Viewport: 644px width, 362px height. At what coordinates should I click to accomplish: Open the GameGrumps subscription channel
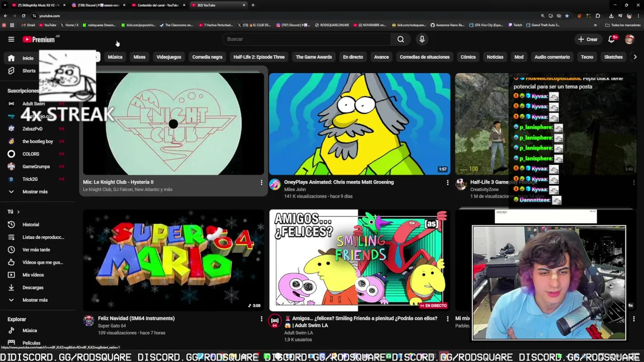pos(36,166)
